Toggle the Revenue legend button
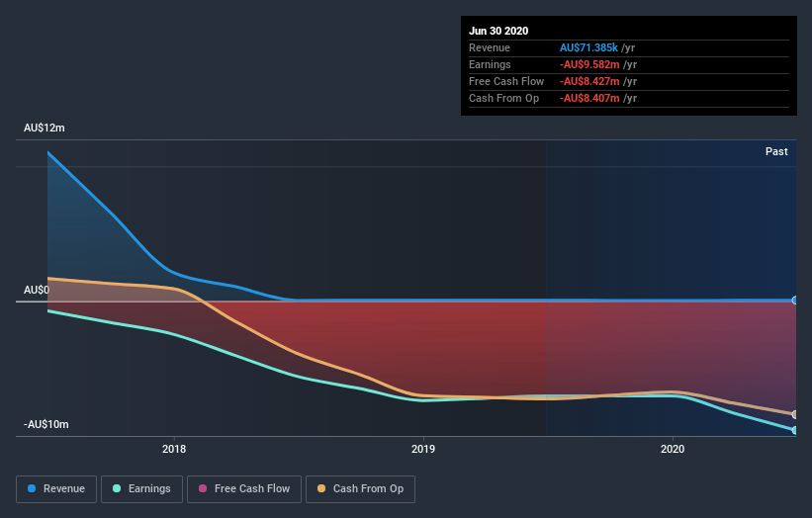Screen dimensions: 812x518 pos(56,489)
